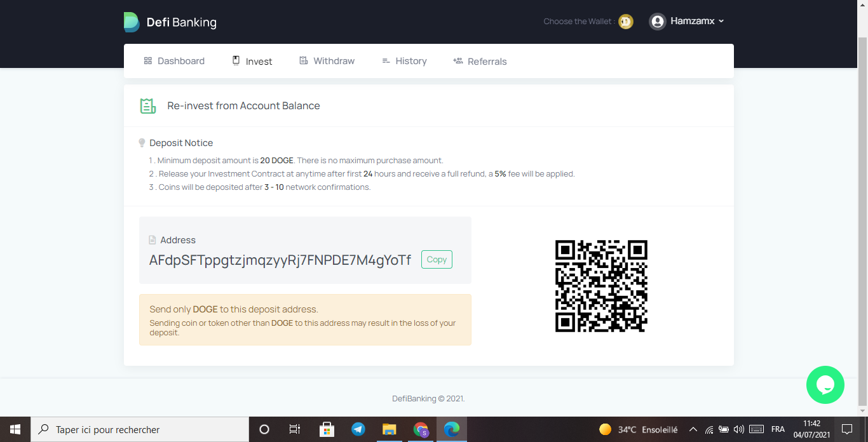Screen dimensions: 868x442
Task: Click the taskbar search box
Action: [140, 429]
